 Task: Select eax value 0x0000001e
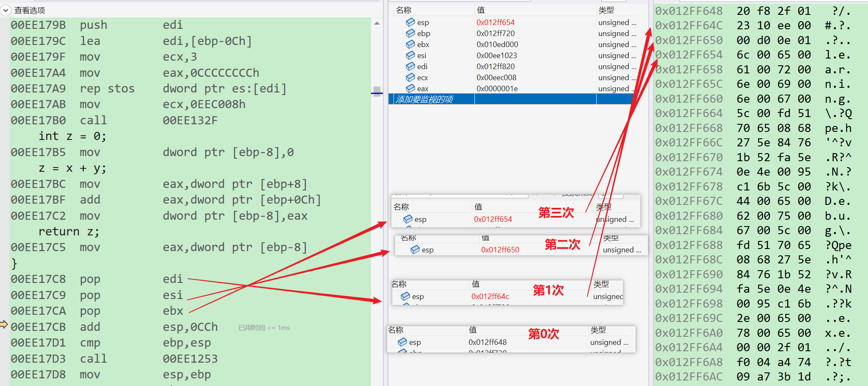497,88
